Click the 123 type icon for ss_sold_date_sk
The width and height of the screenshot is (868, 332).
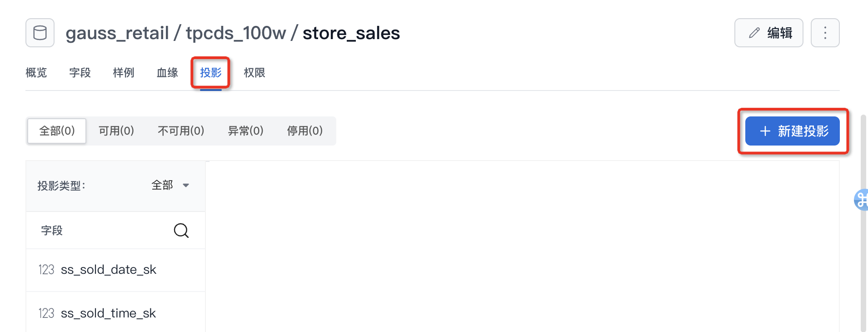point(46,270)
